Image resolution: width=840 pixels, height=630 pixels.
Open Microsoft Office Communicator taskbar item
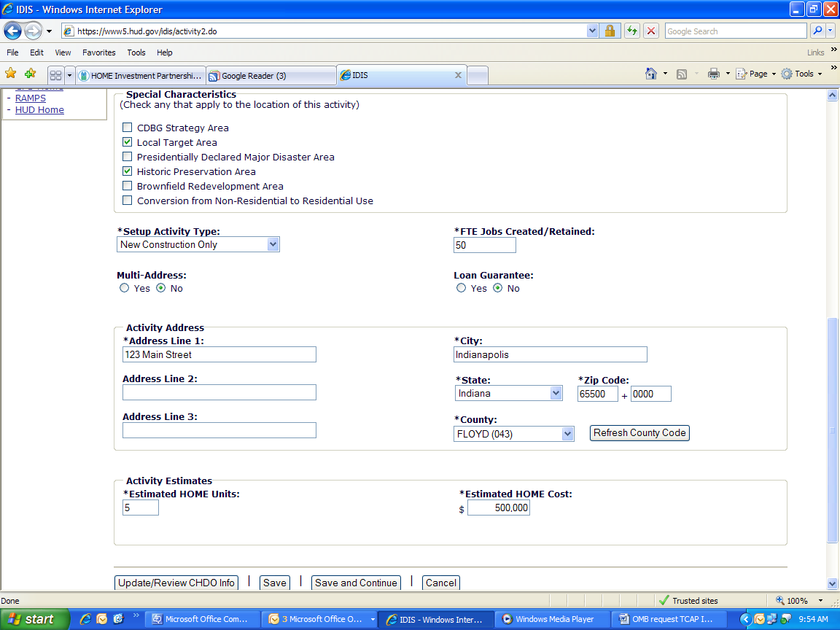point(203,619)
